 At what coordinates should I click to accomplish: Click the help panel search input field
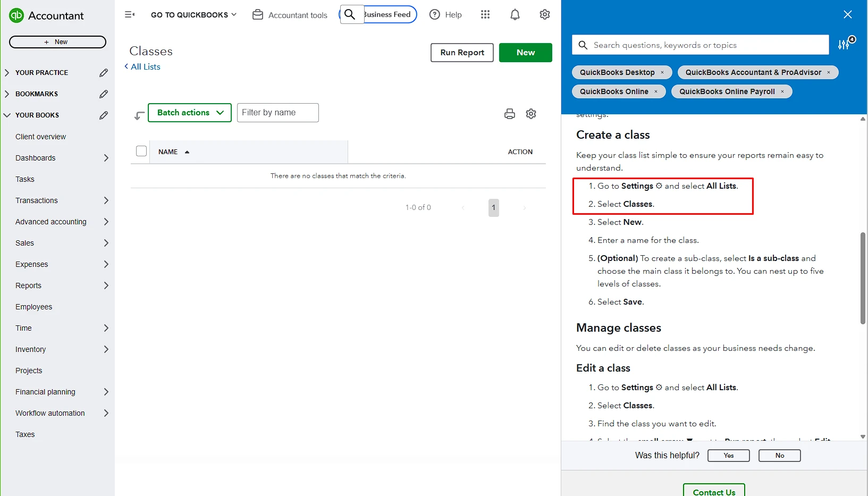[x=700, y=45]
